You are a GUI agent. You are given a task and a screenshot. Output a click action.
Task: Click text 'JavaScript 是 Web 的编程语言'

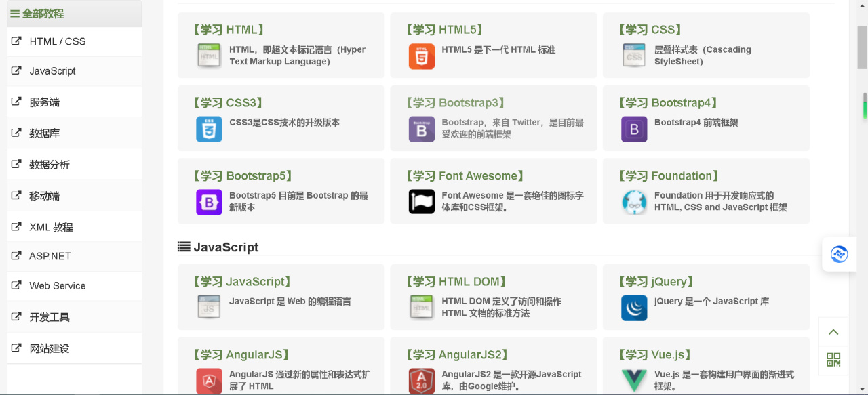click(x=290, y=302)
